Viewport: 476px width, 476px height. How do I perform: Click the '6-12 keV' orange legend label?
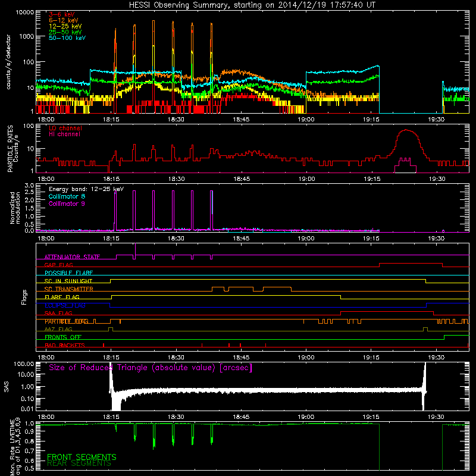pyautogui.click(x=64, y=20)
